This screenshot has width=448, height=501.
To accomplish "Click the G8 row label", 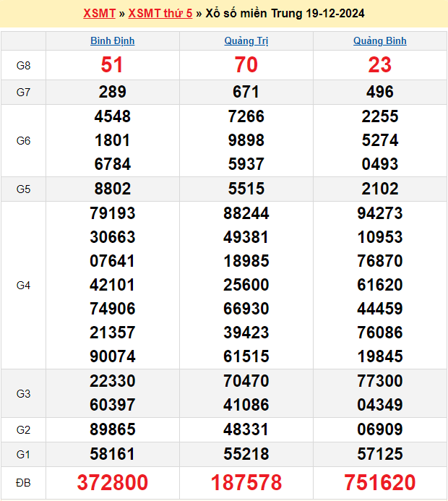I will [23, 65].
